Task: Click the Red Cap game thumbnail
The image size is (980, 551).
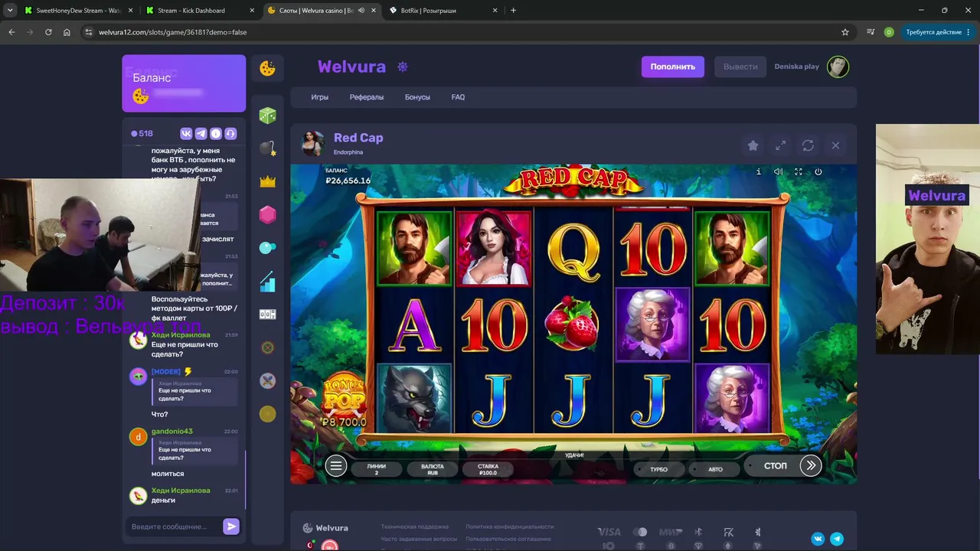Action: (313, 143)
